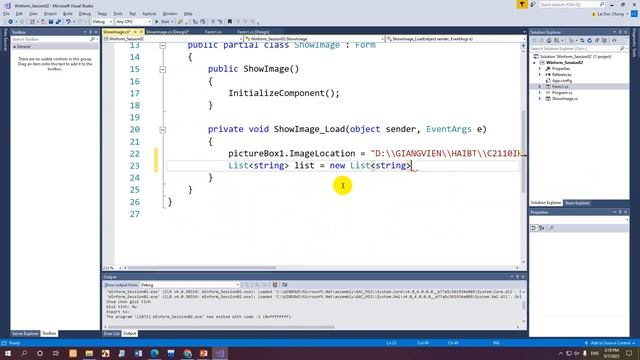Click the Solution Explorer Collapse All icon
640x360 pixels.
point(597,40)
